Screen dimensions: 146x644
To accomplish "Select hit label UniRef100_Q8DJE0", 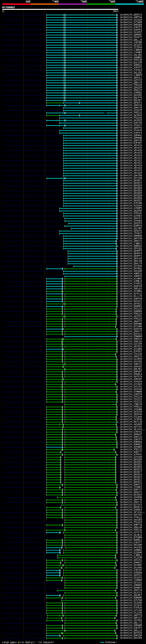I will coord(131,289).
